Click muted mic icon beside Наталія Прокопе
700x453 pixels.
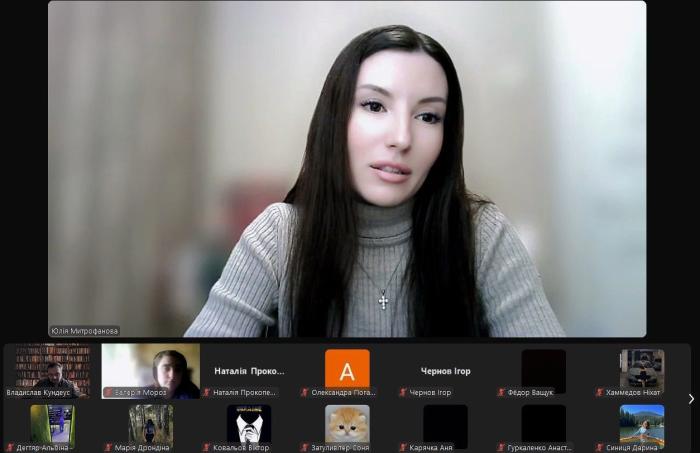point(206,393)
